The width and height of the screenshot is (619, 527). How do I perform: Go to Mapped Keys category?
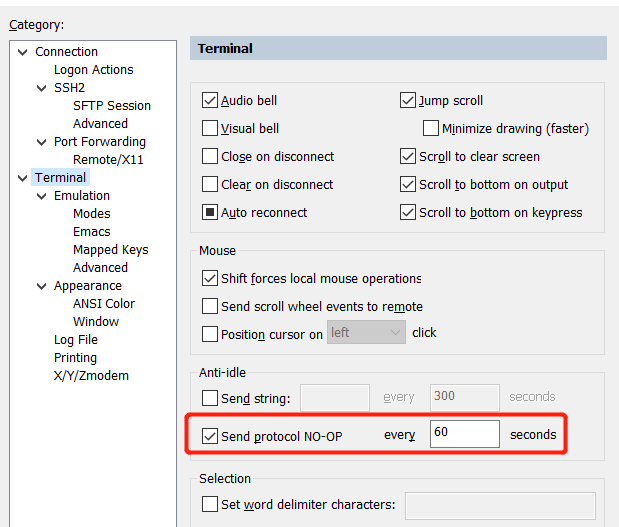[x=110, y=250]
